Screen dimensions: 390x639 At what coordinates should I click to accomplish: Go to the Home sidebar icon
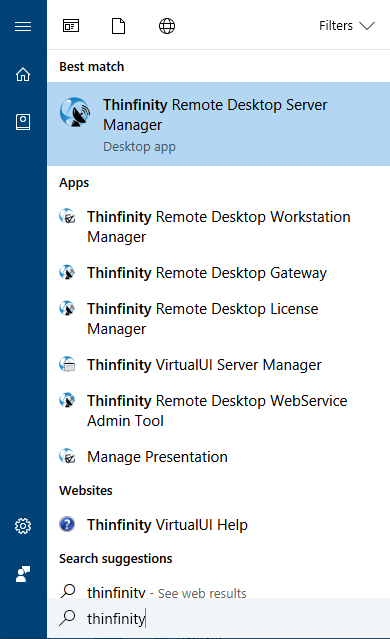click(23, 74)
